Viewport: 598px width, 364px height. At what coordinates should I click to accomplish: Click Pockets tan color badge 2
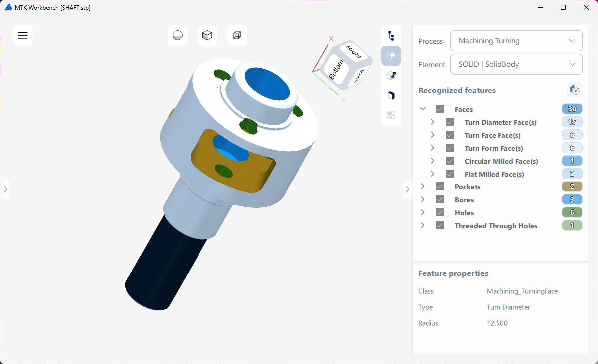pyautogui.click(x=572, y=187)
